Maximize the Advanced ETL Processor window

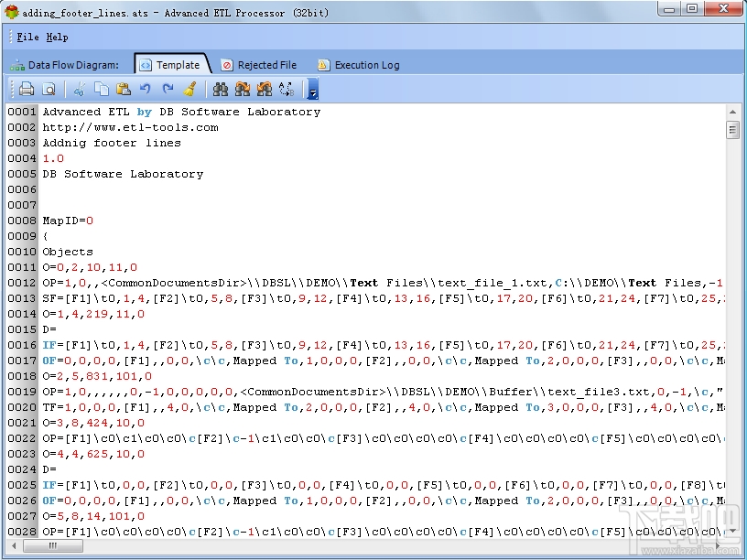[693, 9]
